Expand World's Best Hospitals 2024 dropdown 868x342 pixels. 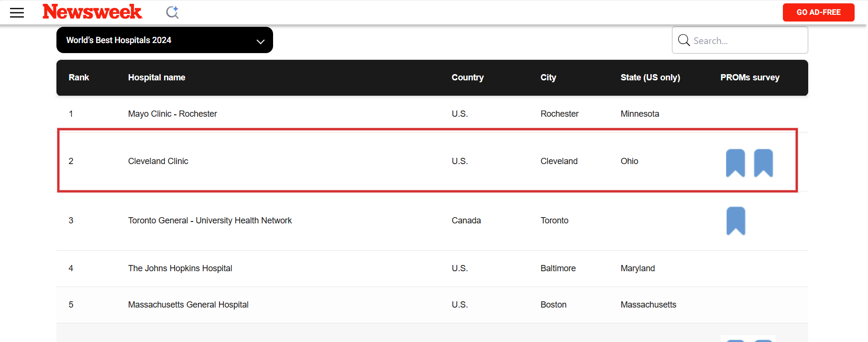coord(165,40)
